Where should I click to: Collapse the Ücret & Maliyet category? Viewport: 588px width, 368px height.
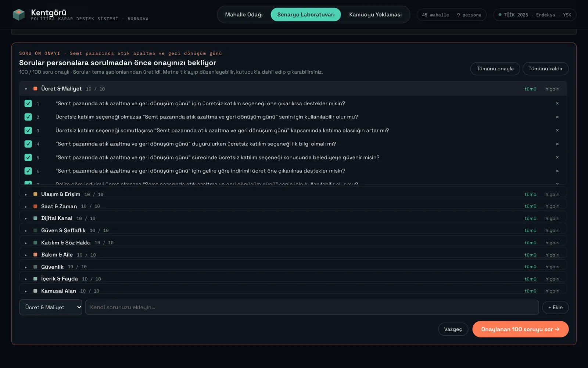pyautogui.click(x=26, y=89)
